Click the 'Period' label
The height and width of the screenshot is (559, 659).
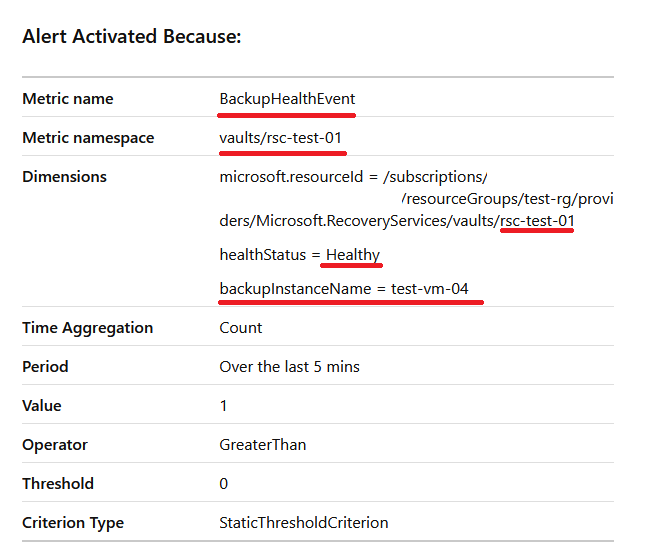click(x=45, y=367)
